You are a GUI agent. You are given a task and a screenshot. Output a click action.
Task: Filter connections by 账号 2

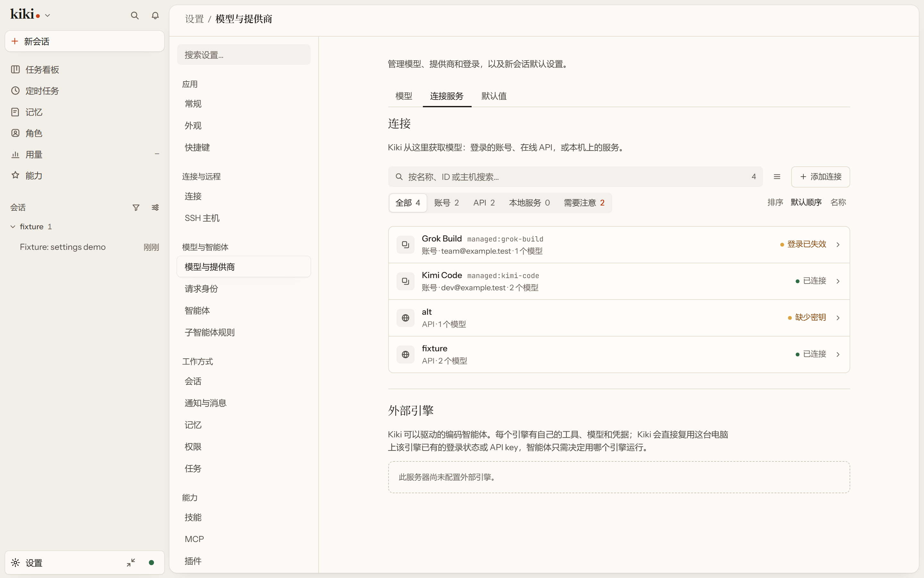click(x=446, y=203)
